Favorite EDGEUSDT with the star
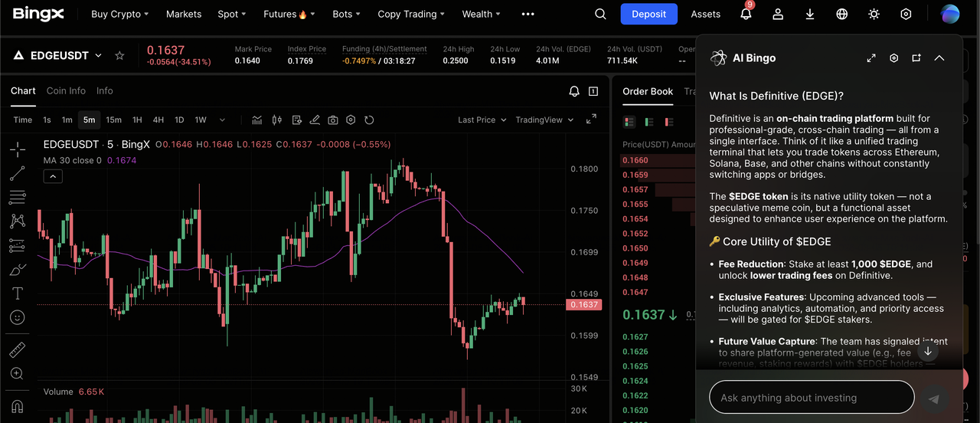Viewport: 980px width, 423px height. tap(119, 55)
